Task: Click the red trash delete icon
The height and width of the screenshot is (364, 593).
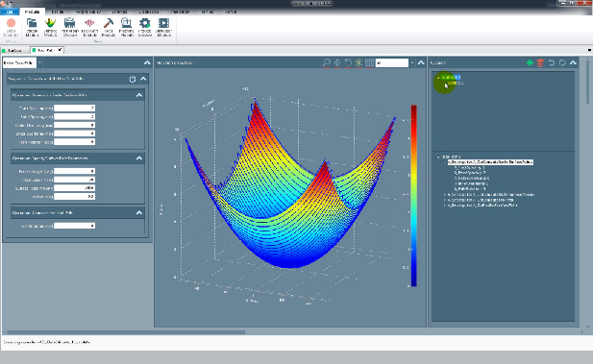Action: [x=540, y=62]
